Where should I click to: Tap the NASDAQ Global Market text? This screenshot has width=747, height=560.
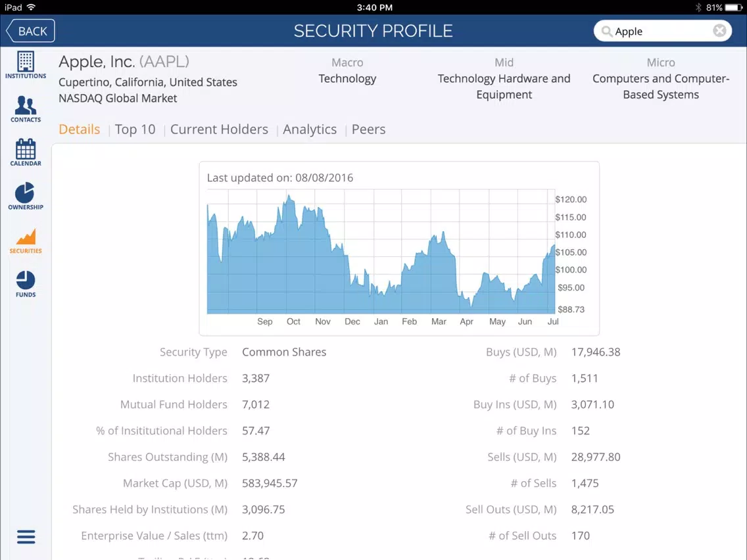coord(118,98)
